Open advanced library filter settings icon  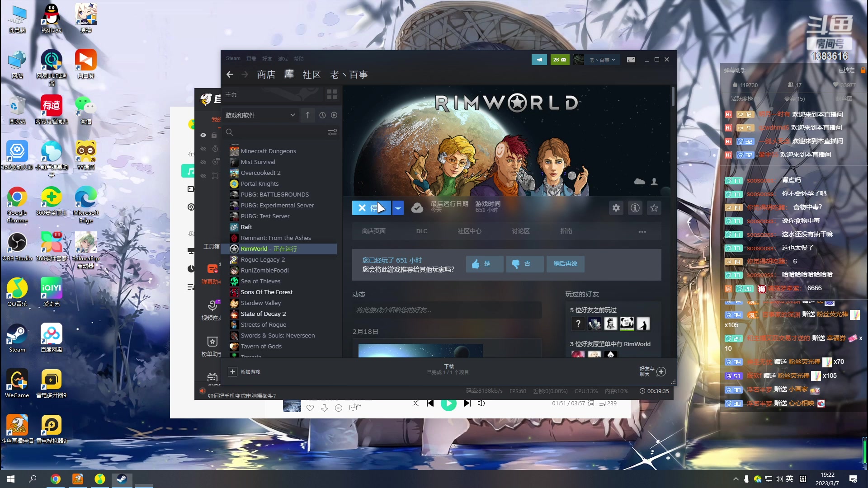click(x=332, y=132)
